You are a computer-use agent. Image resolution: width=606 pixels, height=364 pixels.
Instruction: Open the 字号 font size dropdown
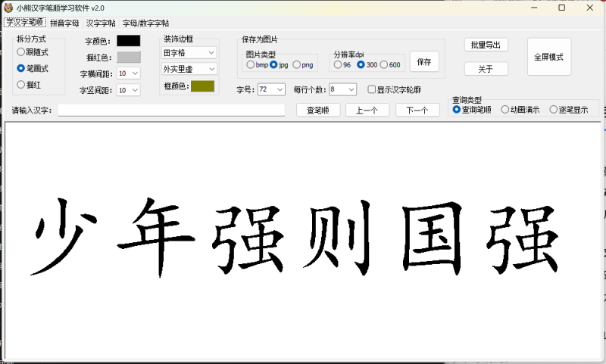pyautogui.click(x=271, y=89)
